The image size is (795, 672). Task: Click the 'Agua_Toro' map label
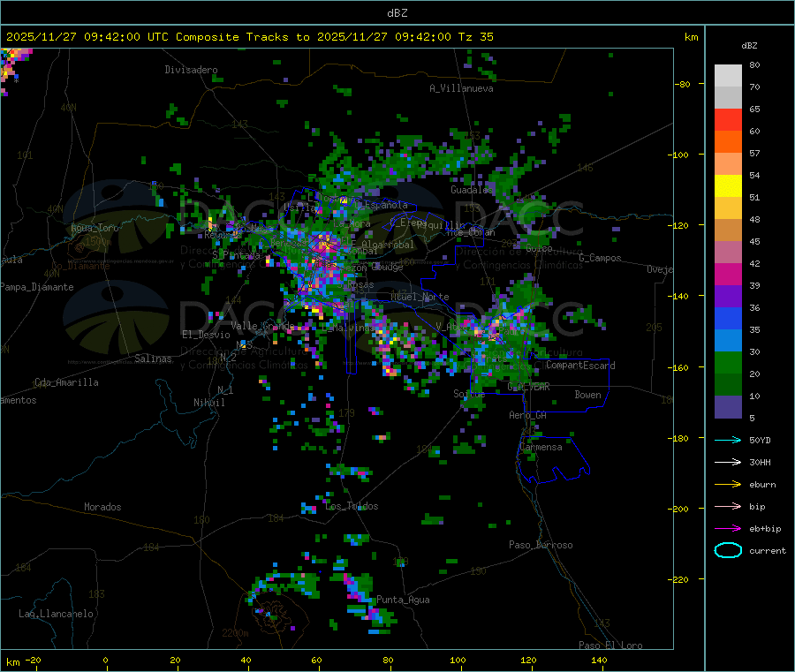tap(95, 228)
